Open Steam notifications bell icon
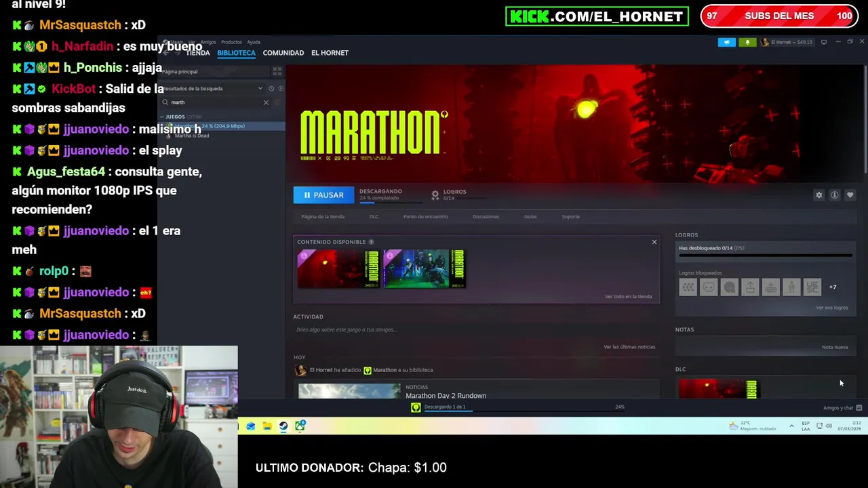The width and height of the screenshot is (868, 488). 747,42
